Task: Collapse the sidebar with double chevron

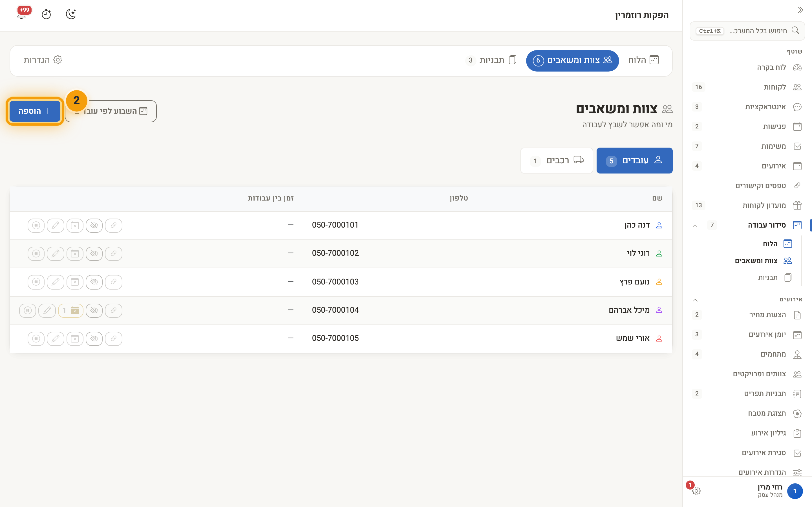Action: tap(800, 10)
